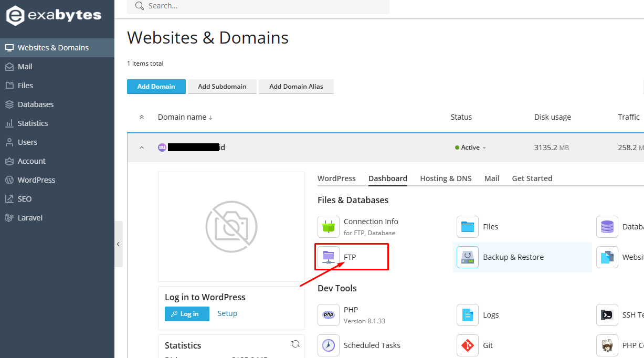Open the Scheduled Tasks link
644x358 pixels.
click(372, 345)
